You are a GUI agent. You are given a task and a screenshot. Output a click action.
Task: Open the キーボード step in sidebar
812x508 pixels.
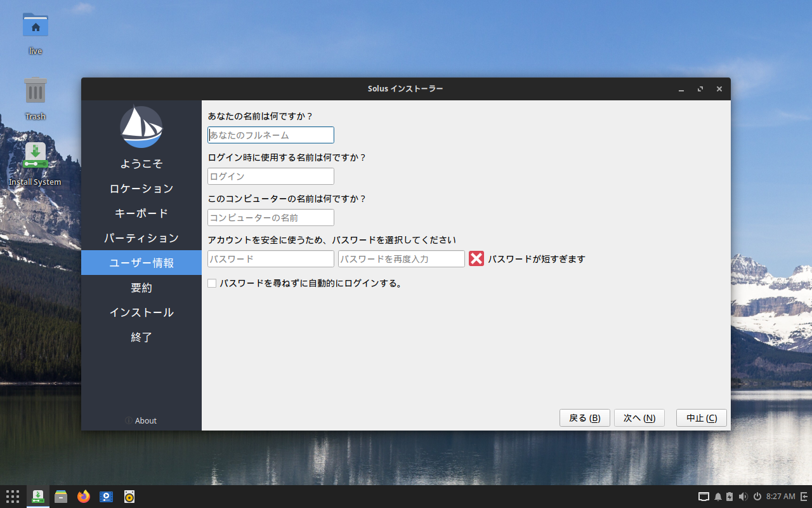pyautogui.click(x=141, y=213)
